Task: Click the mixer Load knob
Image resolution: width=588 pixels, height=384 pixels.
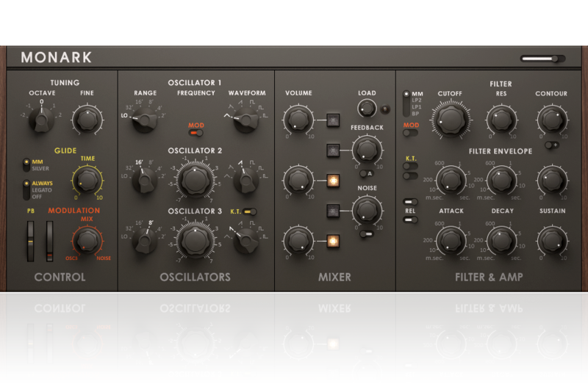Action: pos(366,109)
